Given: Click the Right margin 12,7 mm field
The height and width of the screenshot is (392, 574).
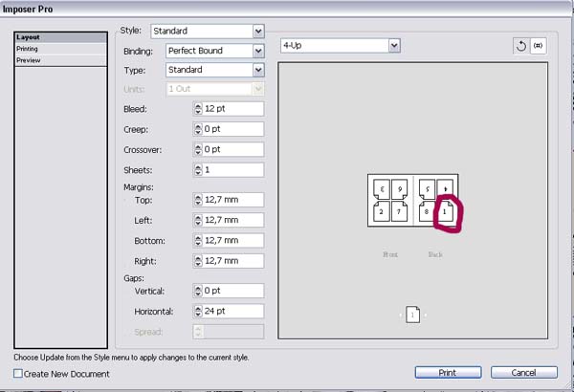Looking at the screenshot, I should coord(233,261).
